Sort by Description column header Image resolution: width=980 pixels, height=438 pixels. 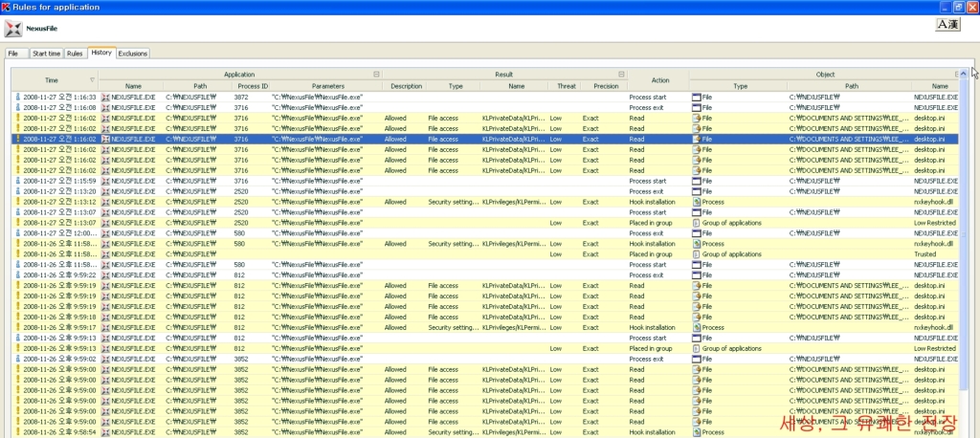point(404,86)
